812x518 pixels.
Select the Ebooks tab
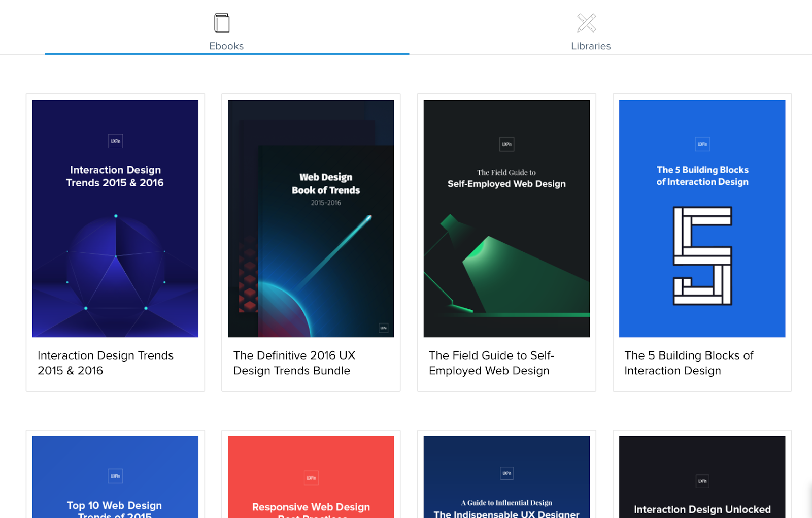click(226, 46)
